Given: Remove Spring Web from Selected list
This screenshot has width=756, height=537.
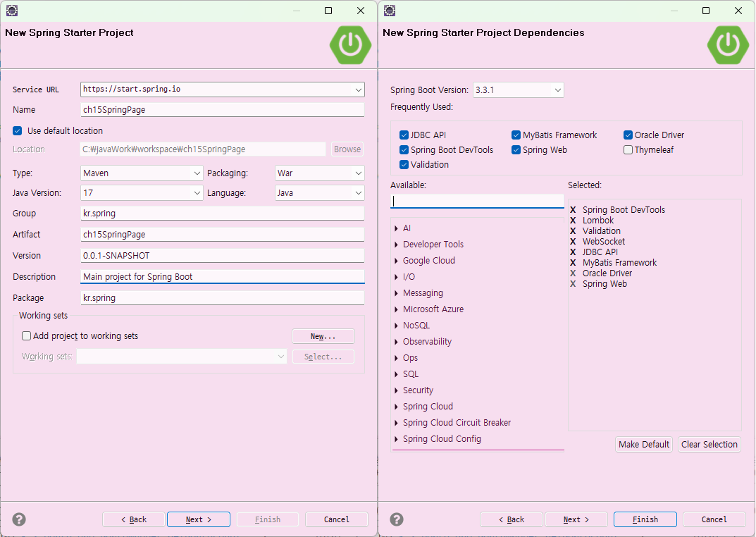Looking at the screenshot, I should pos(573,284).
